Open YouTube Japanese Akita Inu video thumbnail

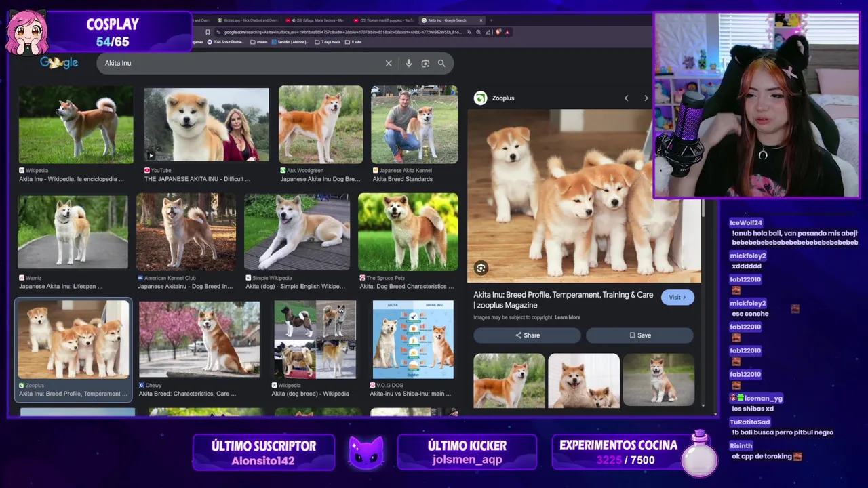point(206,125)
